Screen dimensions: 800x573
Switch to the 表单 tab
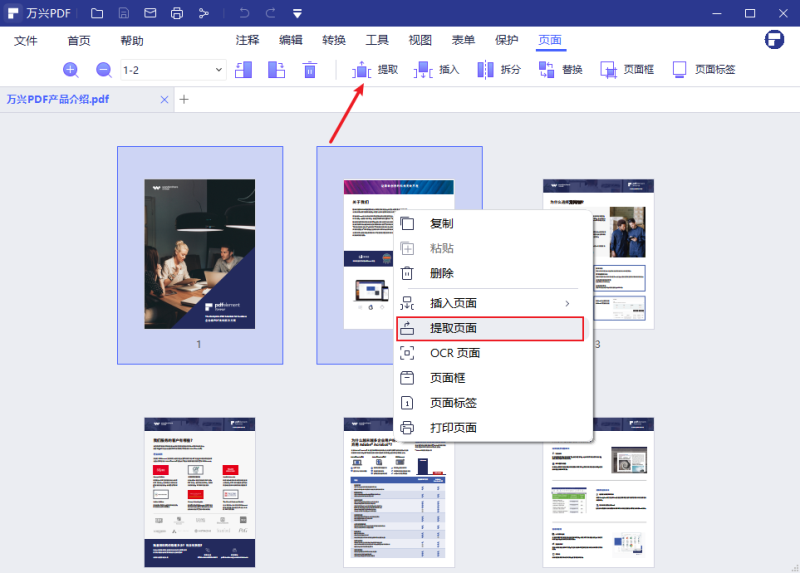[x=463, y=40]
